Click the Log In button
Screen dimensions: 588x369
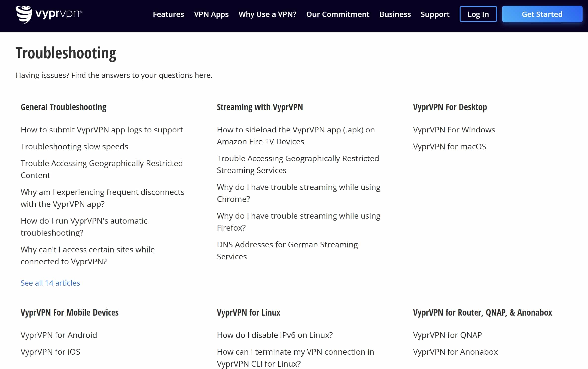(478, 14)
